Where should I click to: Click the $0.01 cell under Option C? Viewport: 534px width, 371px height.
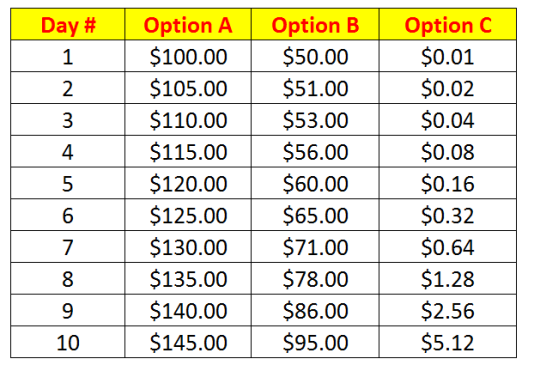448,56
